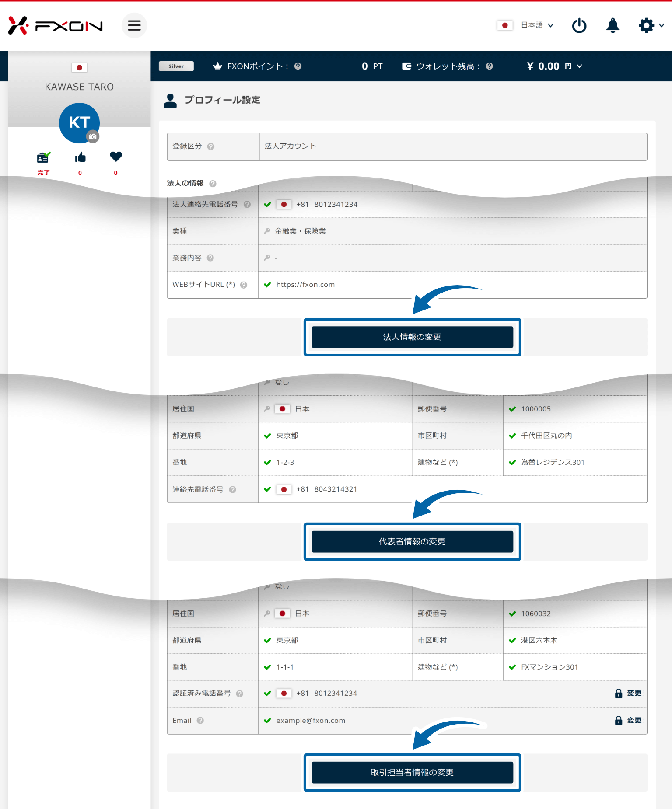
Task: Click the 代表者情報の変更 button
Action: (412, 542)
